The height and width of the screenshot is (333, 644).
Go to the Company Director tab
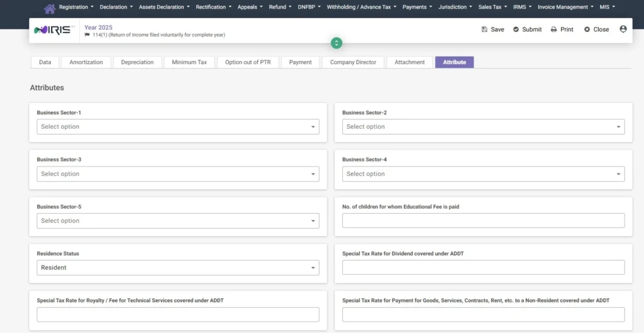(353, 62)
